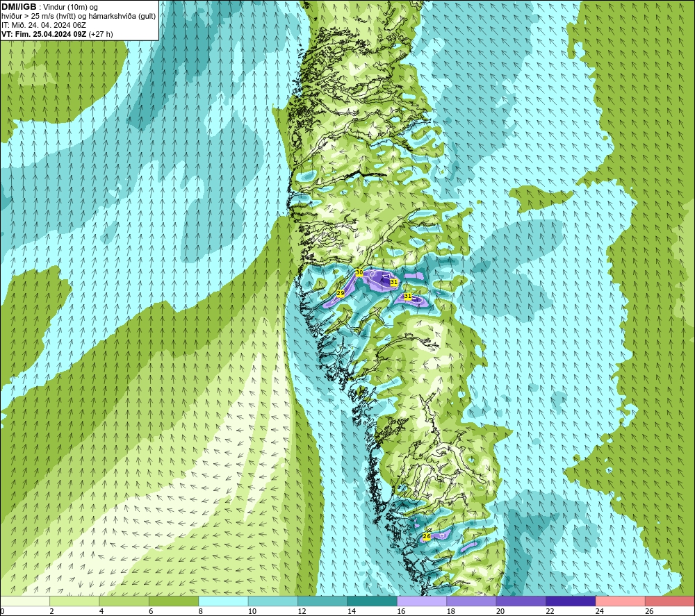Viewport: 695px width, 616px height.
Task: Pick the 14–16 m/s dark teal swatch
Action: pyautogui.click(x=373, y=601)
